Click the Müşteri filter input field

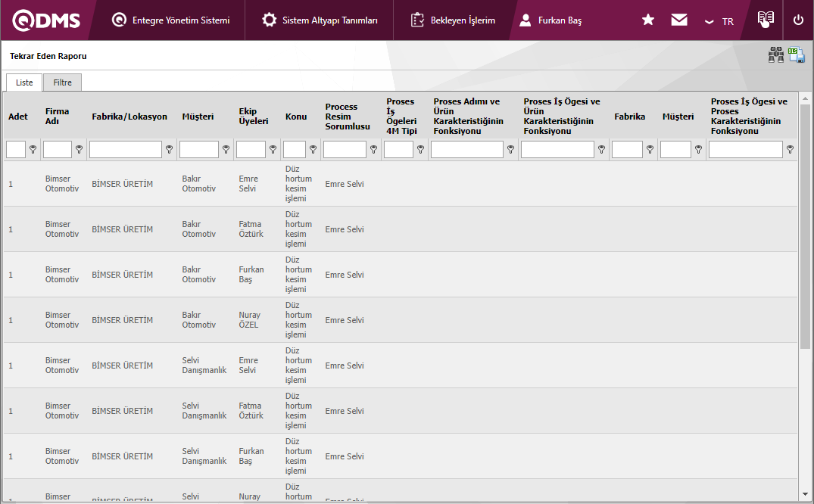click(x=198, y=150)
